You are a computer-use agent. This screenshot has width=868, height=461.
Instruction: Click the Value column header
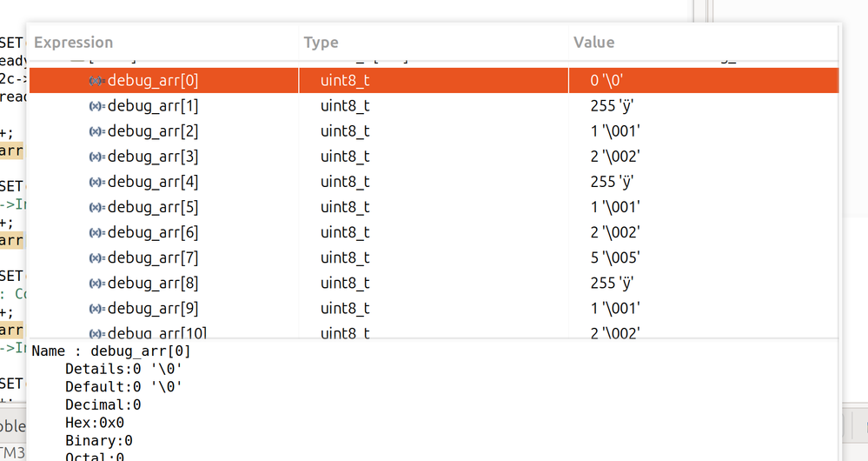[594, 43]
